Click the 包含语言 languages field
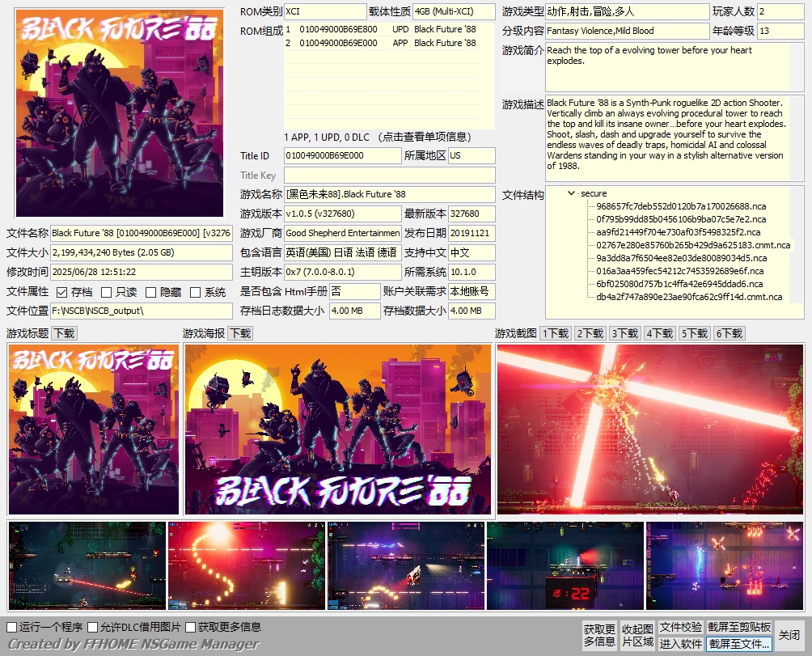The height and width of the screenshot is (656, 812). (x=343, y=252)
